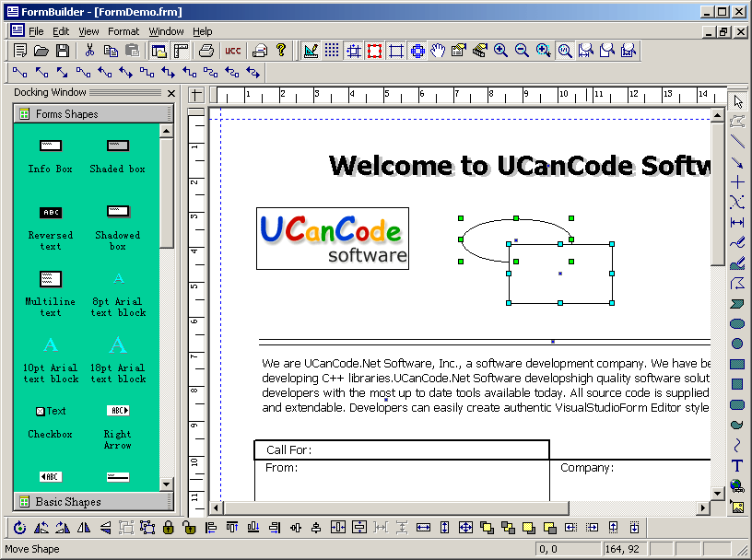
Task: Select the rounded rectangle shape tool
Action: [737, 405]
